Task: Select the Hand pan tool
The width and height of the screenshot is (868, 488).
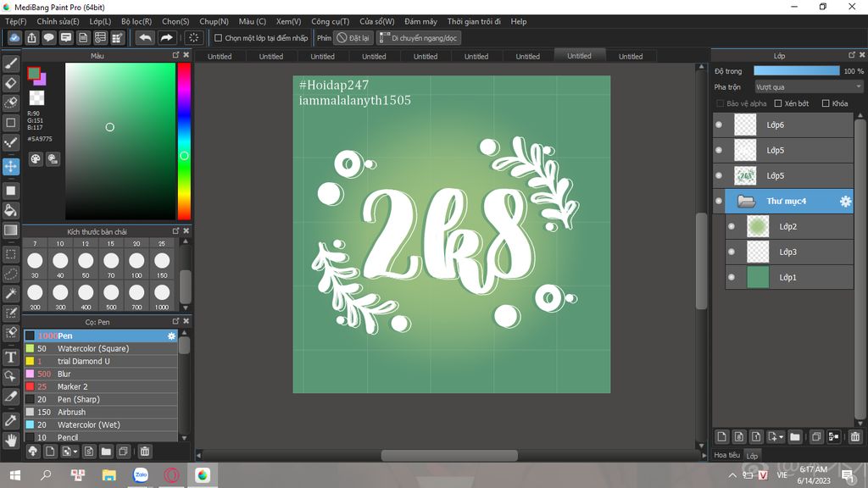Action: (x=11, y=440)
